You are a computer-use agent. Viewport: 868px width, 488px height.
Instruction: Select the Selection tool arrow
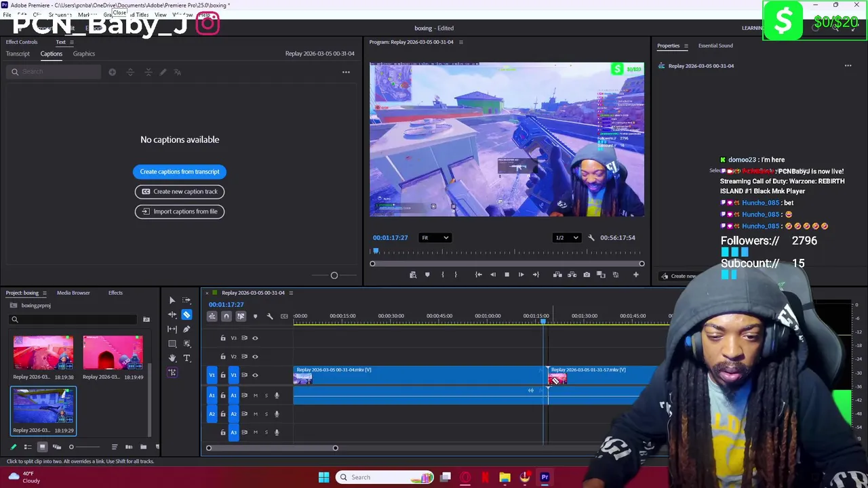tap(172, 300)
